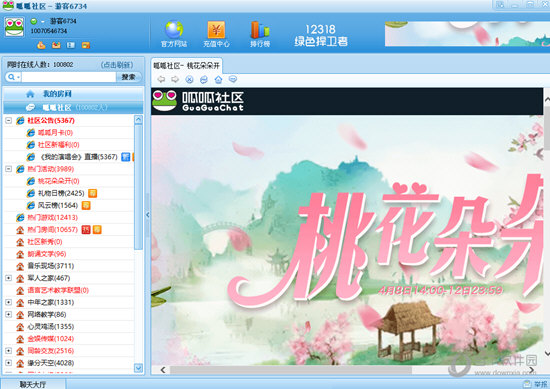Screen dimensions: 550x389
Task: Click the red badge next to 热门房间(10657)
Action: (x=86, y=230)
